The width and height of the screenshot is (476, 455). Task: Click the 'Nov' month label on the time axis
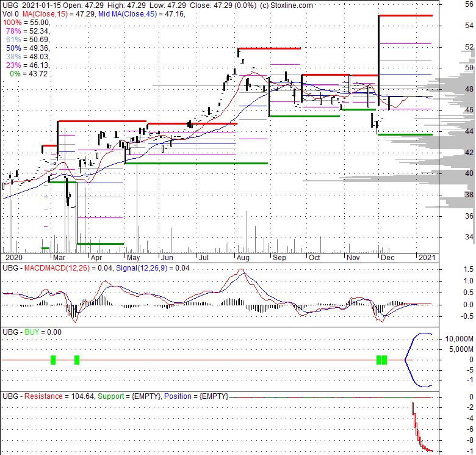pyautogui.click(x=353, y=258)
